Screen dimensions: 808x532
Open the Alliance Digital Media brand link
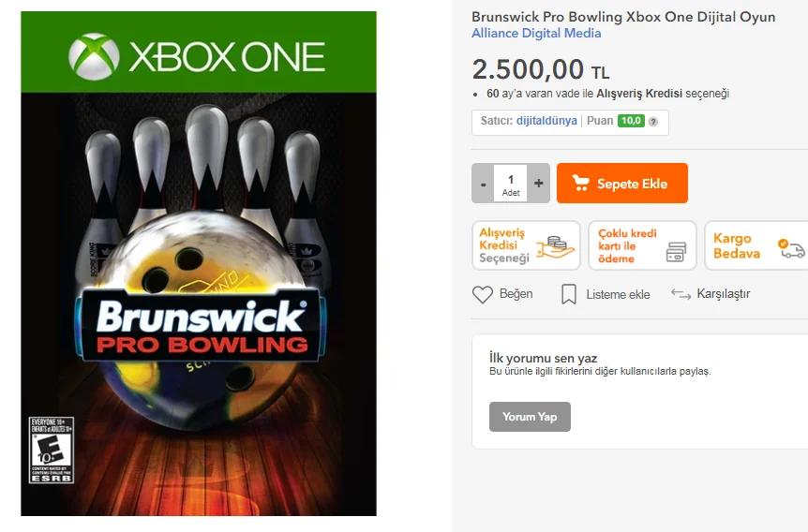[536, 34]
